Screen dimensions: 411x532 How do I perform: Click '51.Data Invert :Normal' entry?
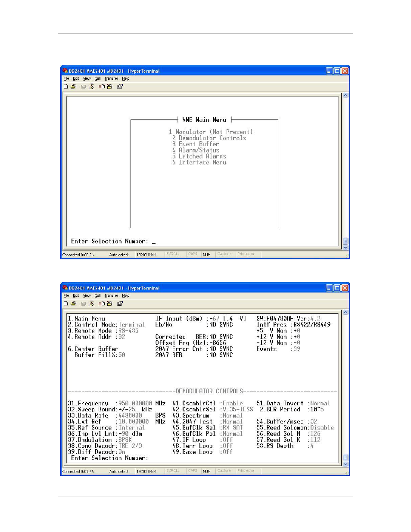coord(293,403)
